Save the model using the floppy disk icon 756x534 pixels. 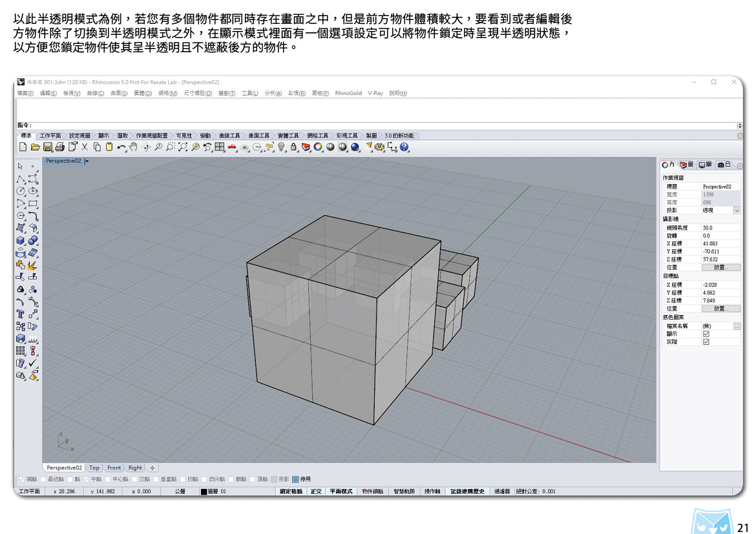48,147
